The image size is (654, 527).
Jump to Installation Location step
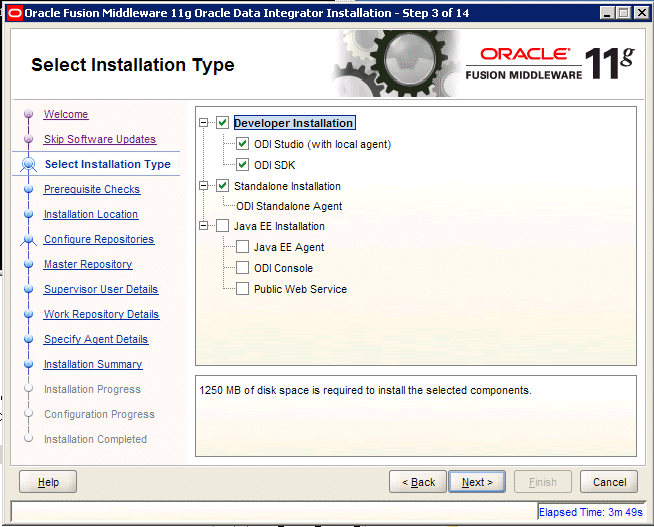91,214
